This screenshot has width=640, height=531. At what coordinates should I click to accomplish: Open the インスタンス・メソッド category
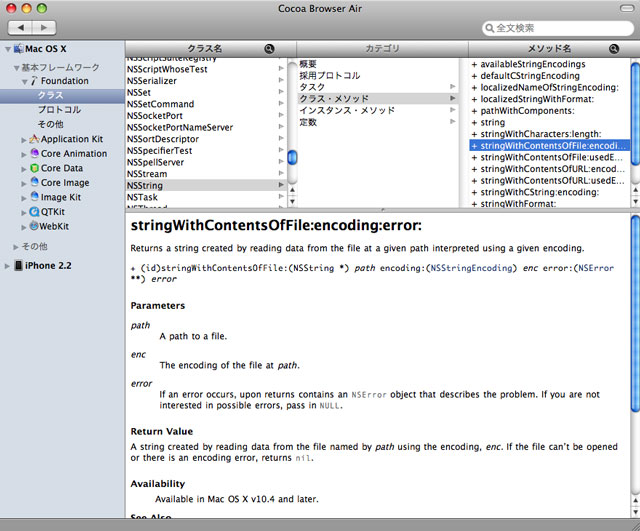378,110
